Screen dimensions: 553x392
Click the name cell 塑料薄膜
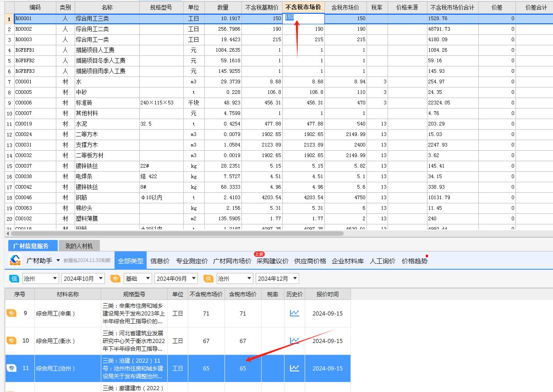pos(107,218)
